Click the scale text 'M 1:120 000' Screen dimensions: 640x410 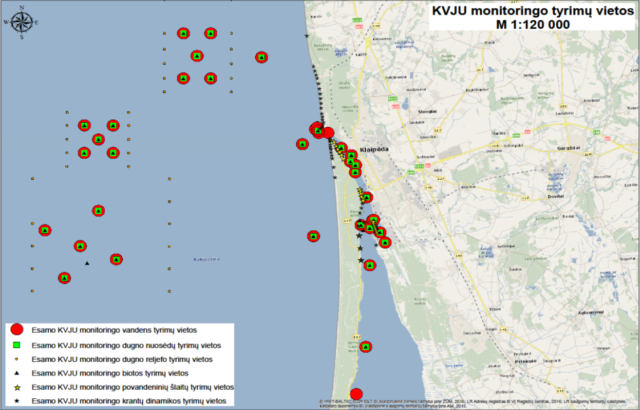point(533,24)
